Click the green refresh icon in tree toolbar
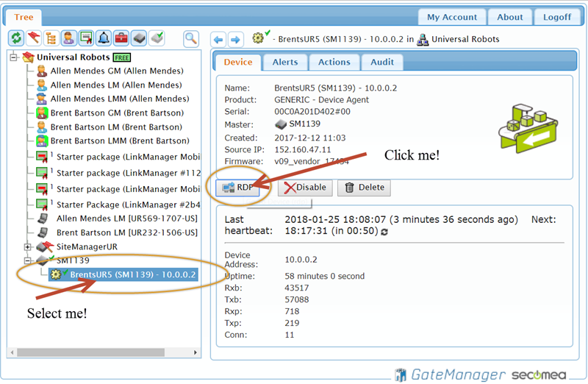Screen dimensions: 588x384 (x=16, y=38)
